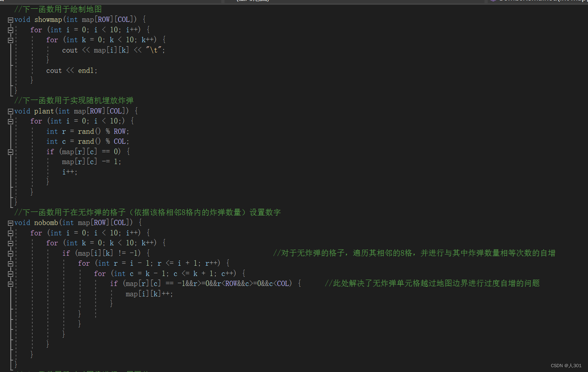Click the line int r = rand() % ROW;
This screenshot has height=372, width=588.
point(88,131)
